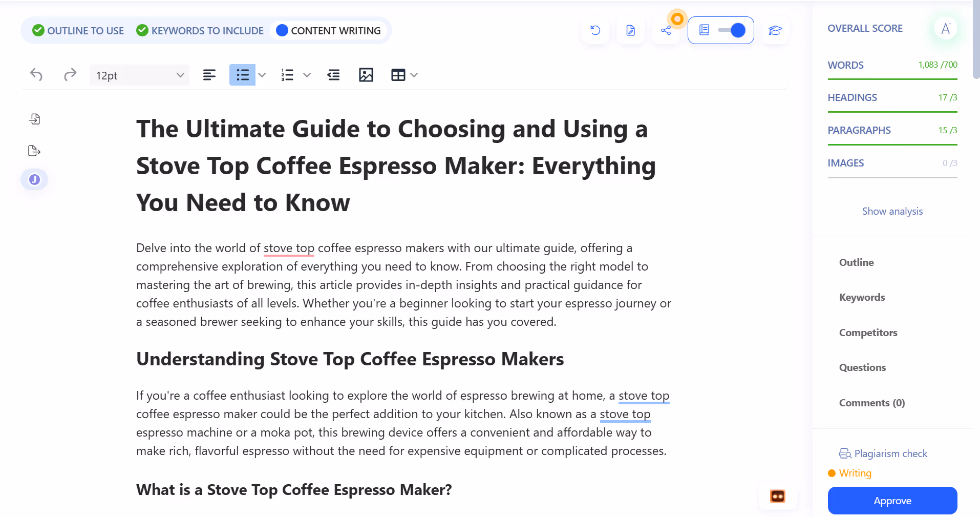Viewport: 980px width, 517px height.
Task: Click the share icon at top
Action: [x=666, y=30]
